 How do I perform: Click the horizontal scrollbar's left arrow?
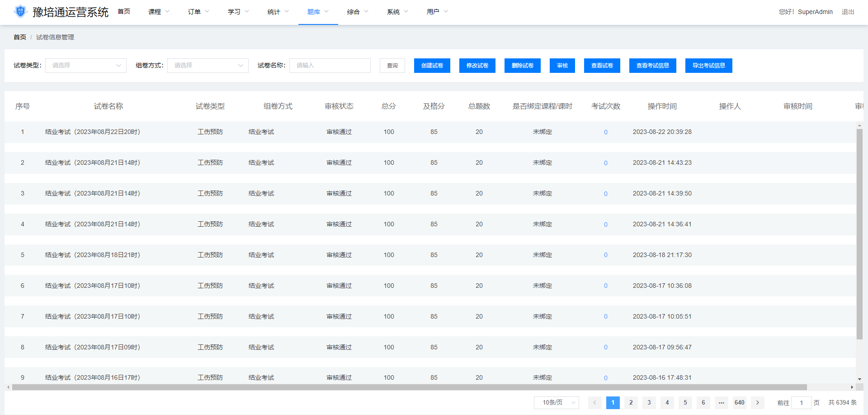(8, 387)
